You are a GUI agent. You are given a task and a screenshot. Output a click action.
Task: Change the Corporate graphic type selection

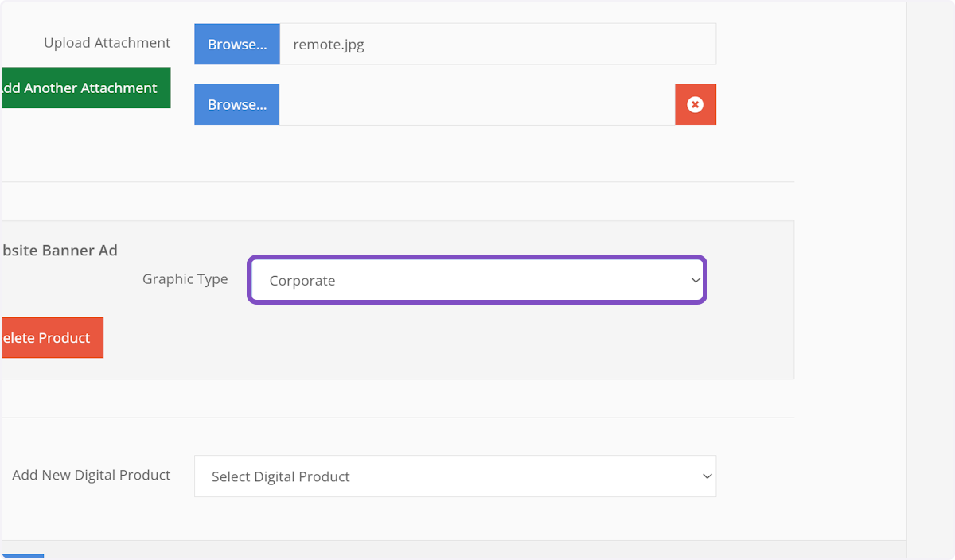(477, 279)
